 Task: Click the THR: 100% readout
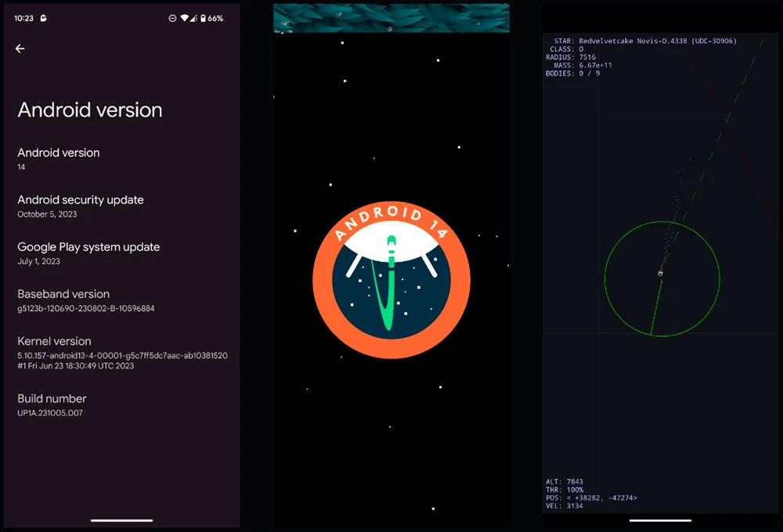pyautogui.click(x=565, y=490)
